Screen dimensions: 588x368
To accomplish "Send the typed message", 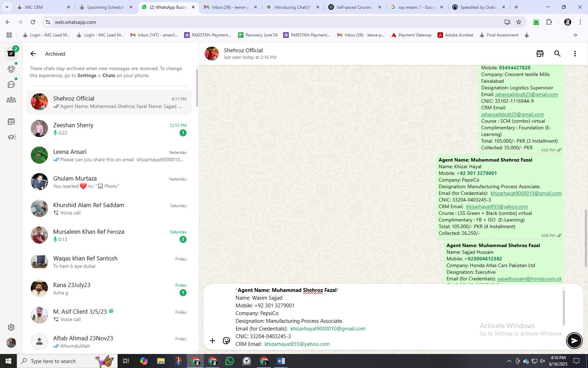I will [x=574, y=340].
